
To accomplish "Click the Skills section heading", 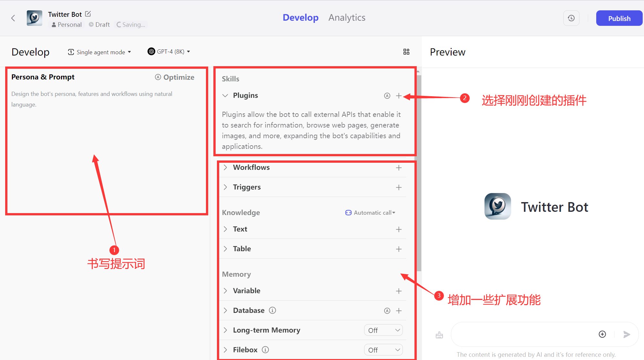I will 230,79.
